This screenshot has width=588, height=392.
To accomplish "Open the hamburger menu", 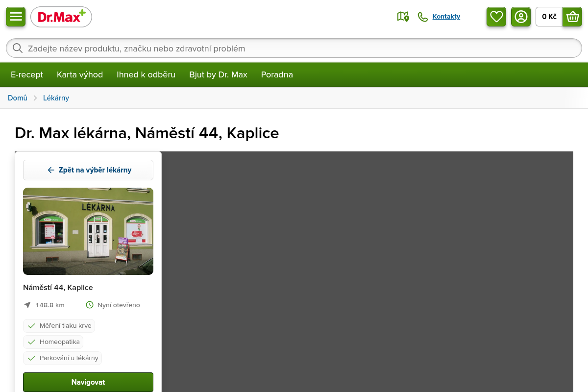I will (16, 17).
